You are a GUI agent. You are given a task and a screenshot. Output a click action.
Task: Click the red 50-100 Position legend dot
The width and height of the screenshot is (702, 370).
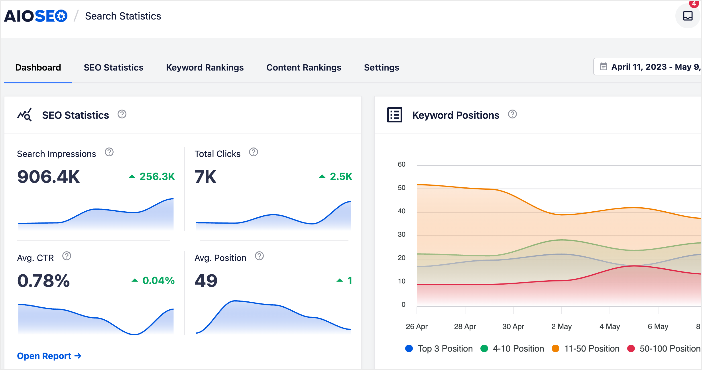pyautogui.click(x=631, y=348)
